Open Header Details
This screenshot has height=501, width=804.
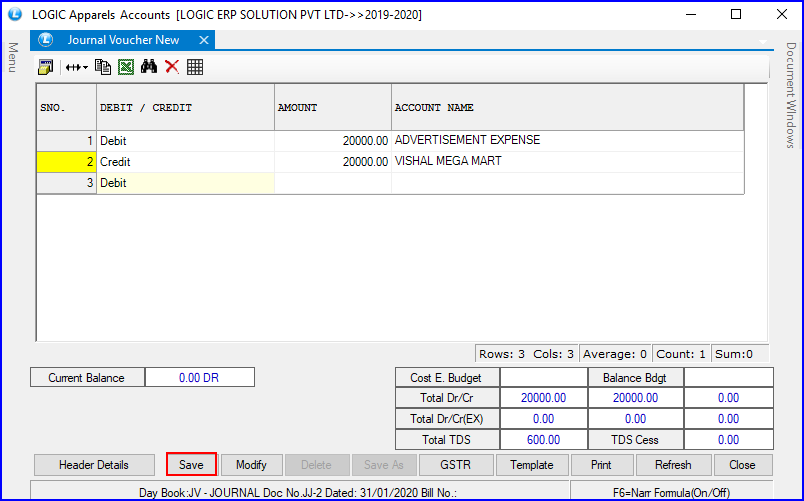click(x=94, y=465)
